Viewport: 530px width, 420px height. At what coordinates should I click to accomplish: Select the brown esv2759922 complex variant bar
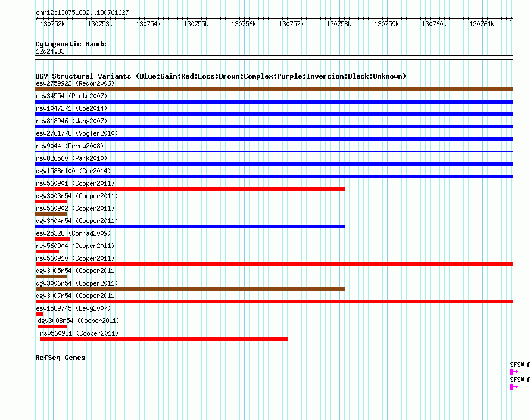[x=274, y=89]
